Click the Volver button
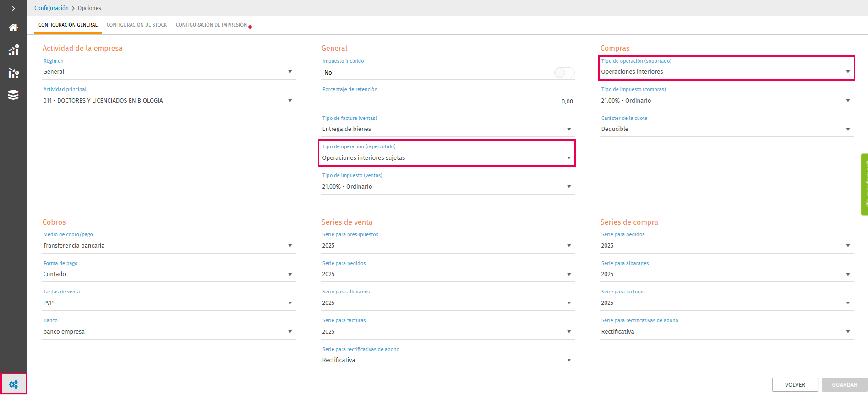 pos(795,384)
